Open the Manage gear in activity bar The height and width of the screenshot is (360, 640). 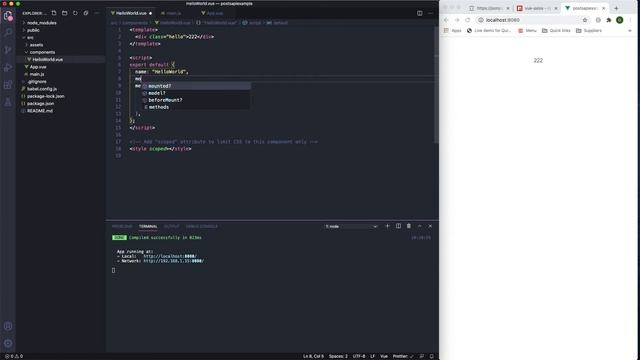pyautogui.click(x=8, y=343)
